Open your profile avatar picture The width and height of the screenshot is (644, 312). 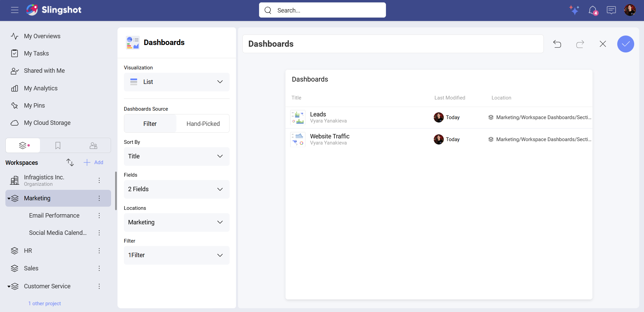click(x=630, y=10)
